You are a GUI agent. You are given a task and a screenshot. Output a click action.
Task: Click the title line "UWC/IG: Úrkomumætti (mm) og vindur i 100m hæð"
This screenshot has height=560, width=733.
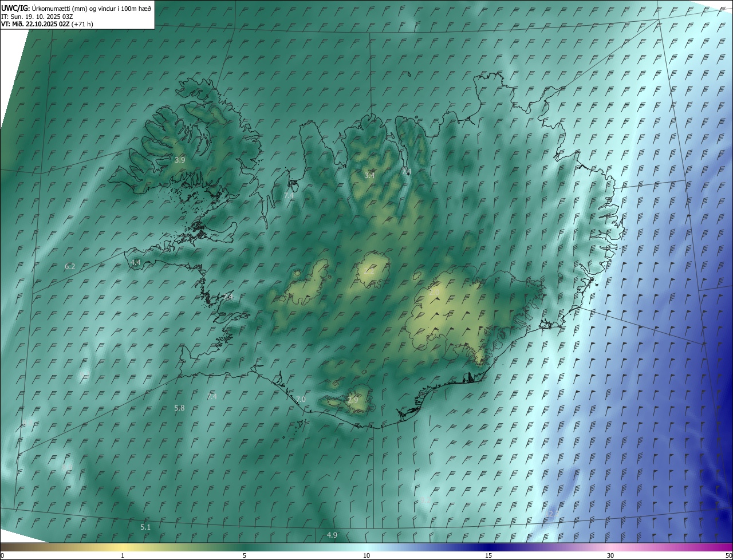tap(76, 8)
